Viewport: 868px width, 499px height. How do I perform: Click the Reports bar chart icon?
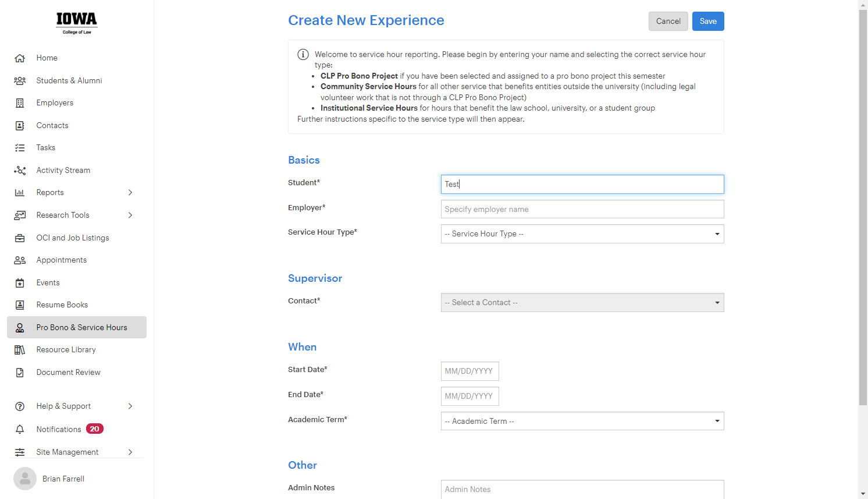pyautogui.click(x=20, y=193)
